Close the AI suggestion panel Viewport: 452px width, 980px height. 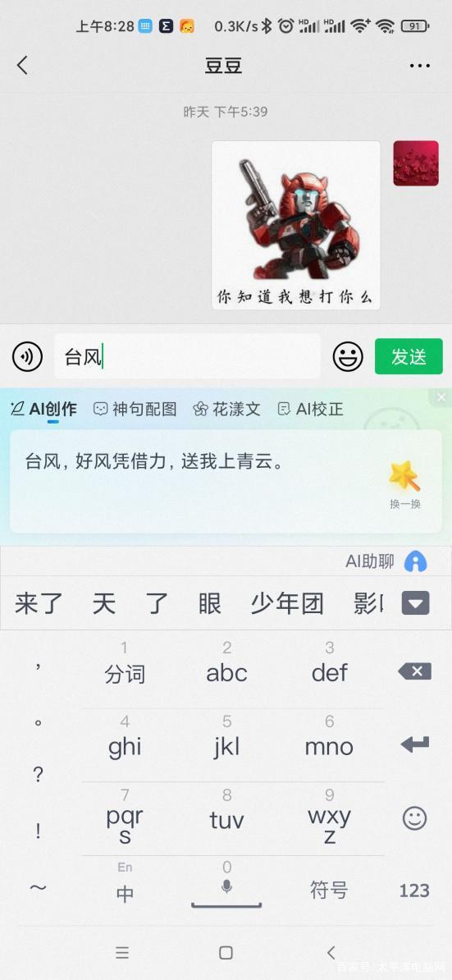tap(441, 397)
